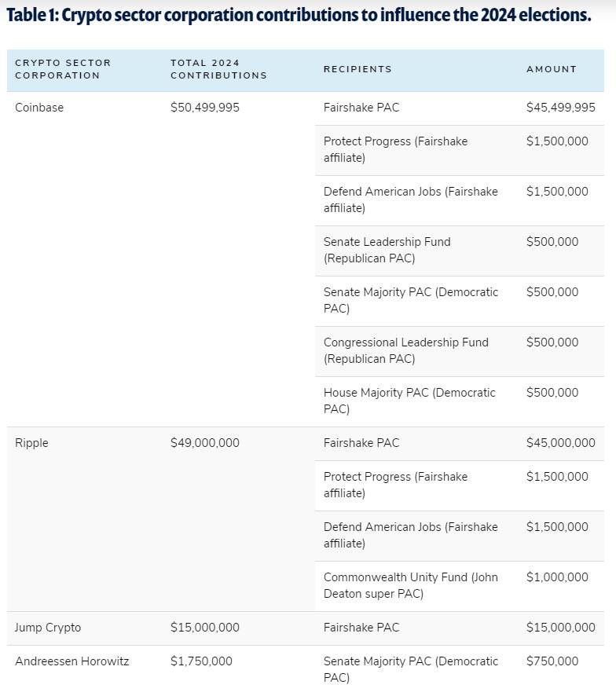Select the 'Ripple' corporation cell
616x692 pixels.
tap(31, 443)
